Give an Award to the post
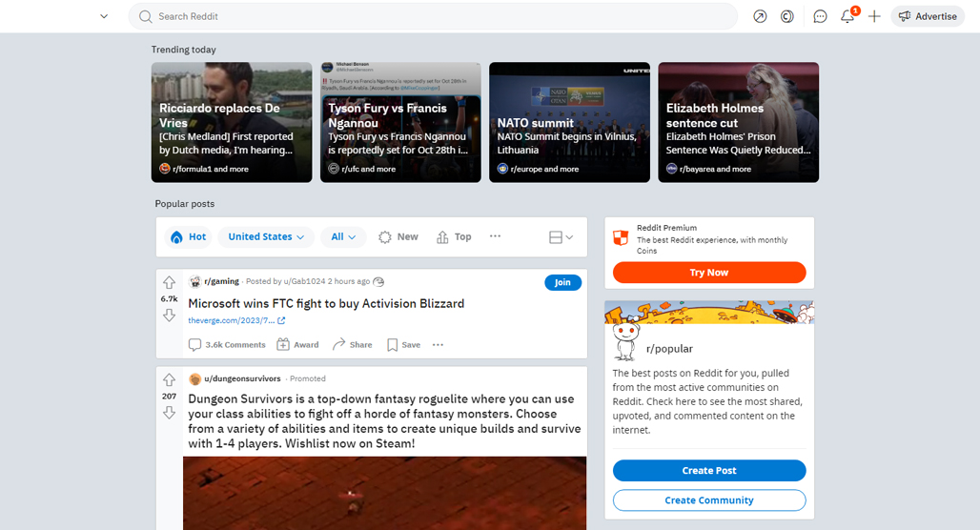This screenshot has width=980, height=530. (297, 345)
